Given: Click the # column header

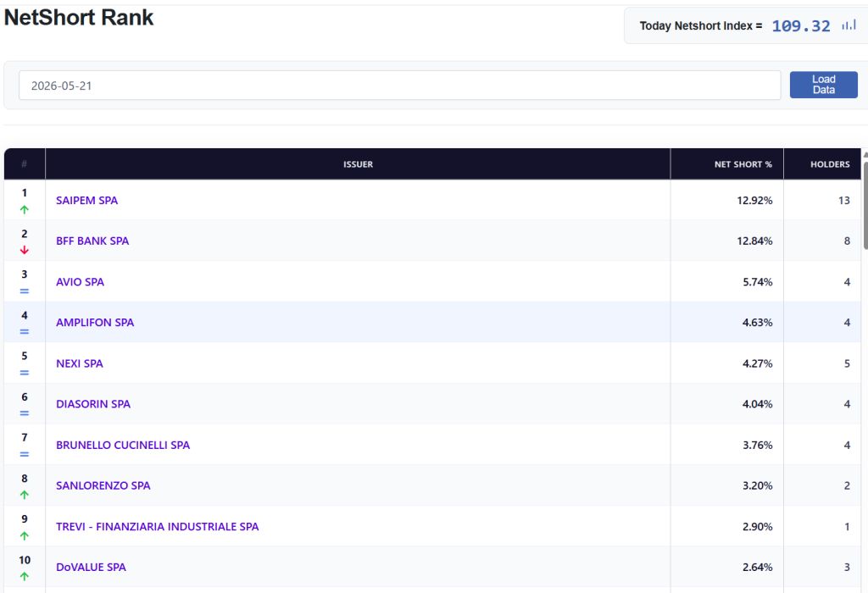Looking at the screenshot, I should tap(25, 164).
